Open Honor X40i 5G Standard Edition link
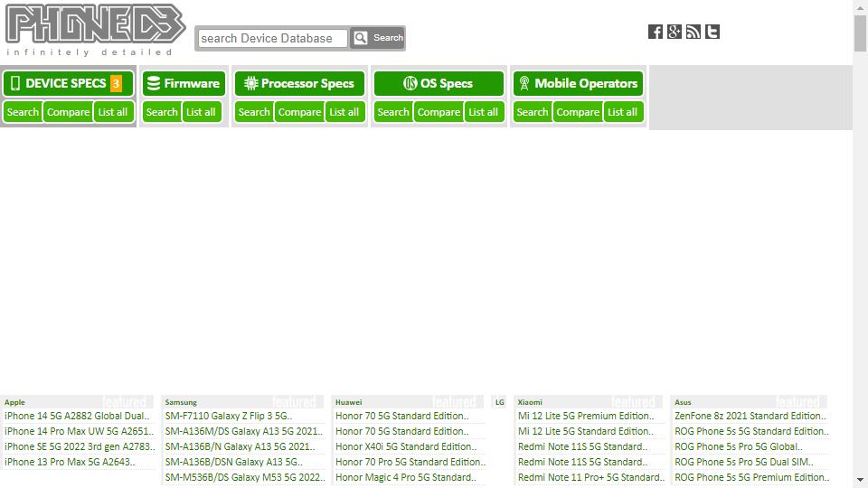This screenshot has height=488, width=868. (406, 446)
